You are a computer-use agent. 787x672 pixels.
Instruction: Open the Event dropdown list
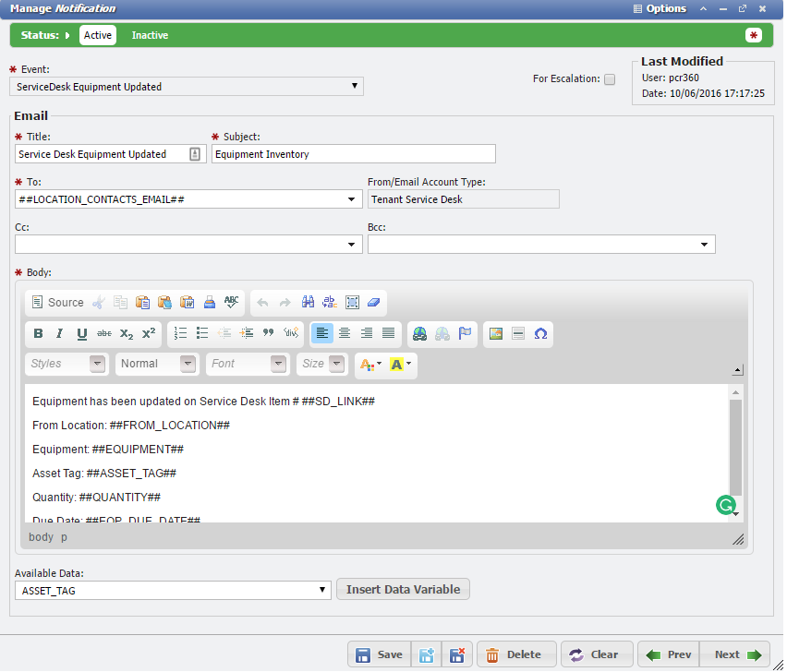[355, 85]
